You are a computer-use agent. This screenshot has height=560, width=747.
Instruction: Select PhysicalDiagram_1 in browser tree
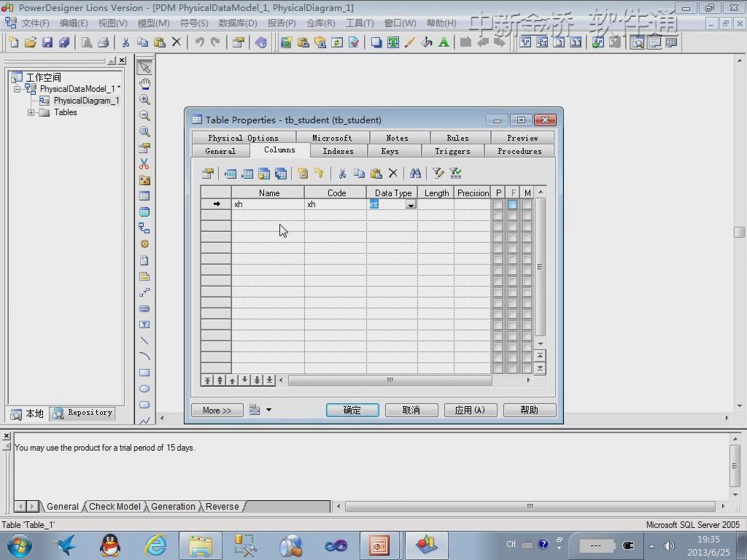86,101
